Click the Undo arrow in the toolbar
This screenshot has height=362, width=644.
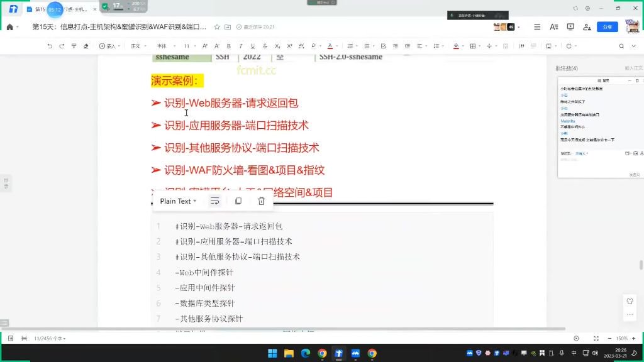50,46
